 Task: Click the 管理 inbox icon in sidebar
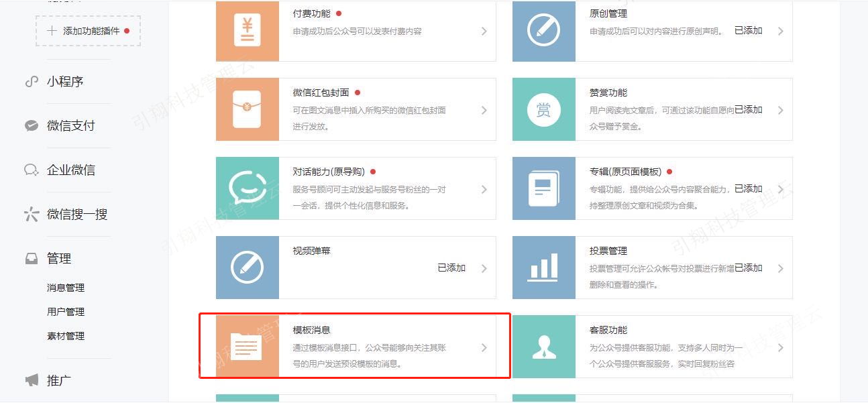pyautogui.click(x=31, y=259)
